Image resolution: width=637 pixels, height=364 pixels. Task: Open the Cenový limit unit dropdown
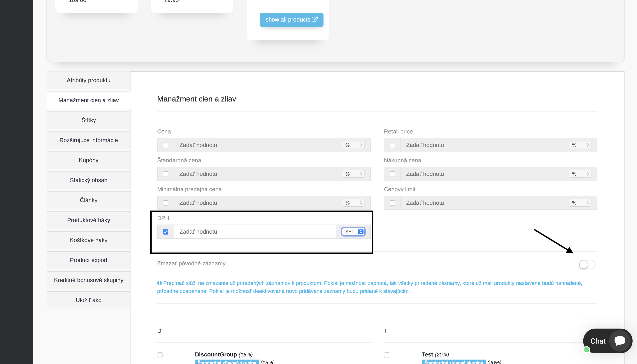[580, 203]
